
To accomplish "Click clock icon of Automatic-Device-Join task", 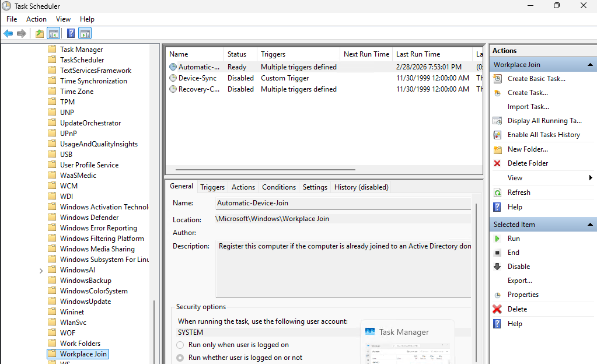I will 173,67.
